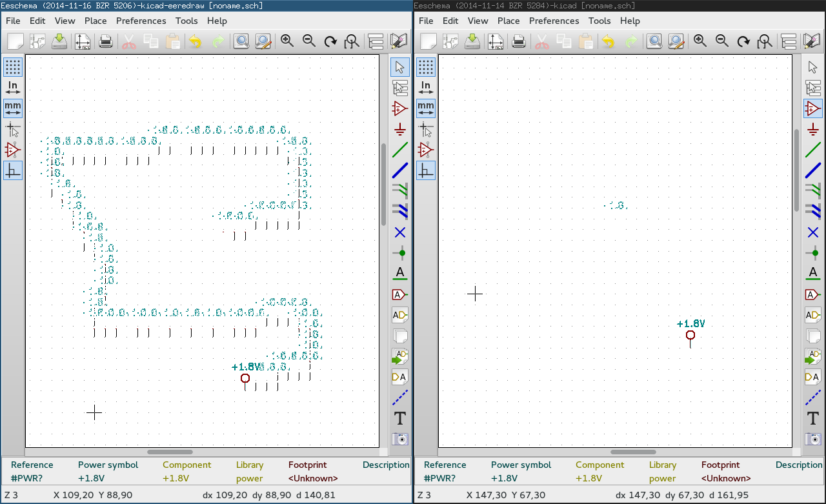
Task: Toggle show hidden pins in right window
Action: [426, 150]
